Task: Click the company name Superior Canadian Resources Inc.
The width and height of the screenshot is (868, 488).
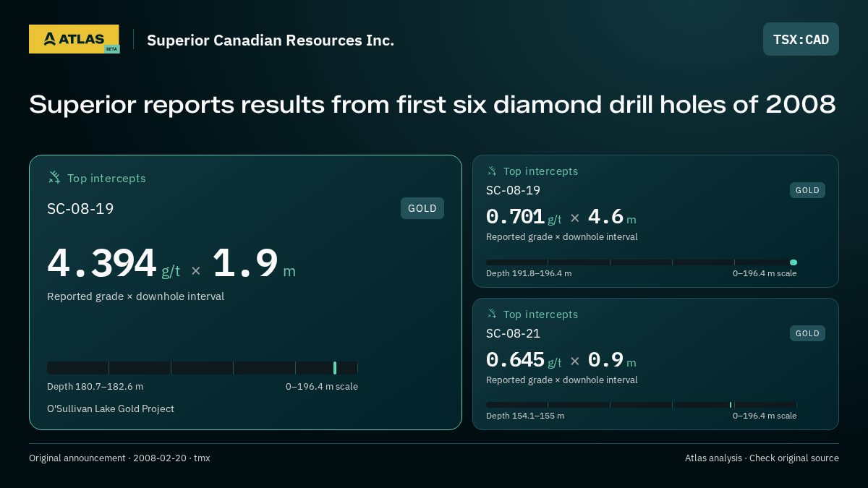Action: tap(271, 40)
